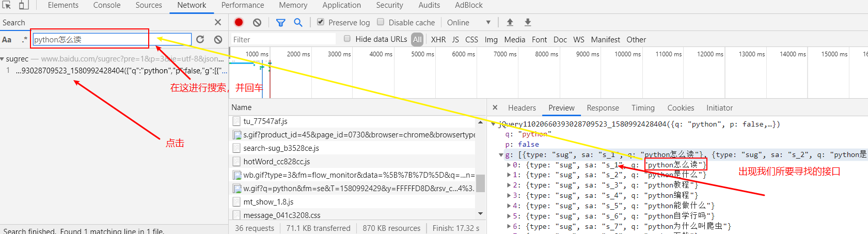868x234 pixels.
Task: Click the Name column header
Action: tap(242, 107)
